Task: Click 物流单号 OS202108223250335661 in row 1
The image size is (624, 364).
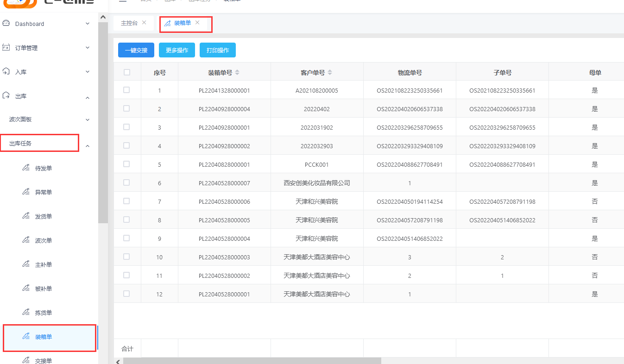Action: (410, 90)
